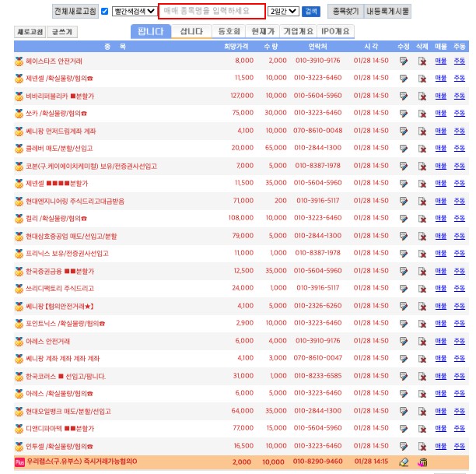Delete the 프리닉스 listing
Viewport: 476px width, 474px height.
422,254
